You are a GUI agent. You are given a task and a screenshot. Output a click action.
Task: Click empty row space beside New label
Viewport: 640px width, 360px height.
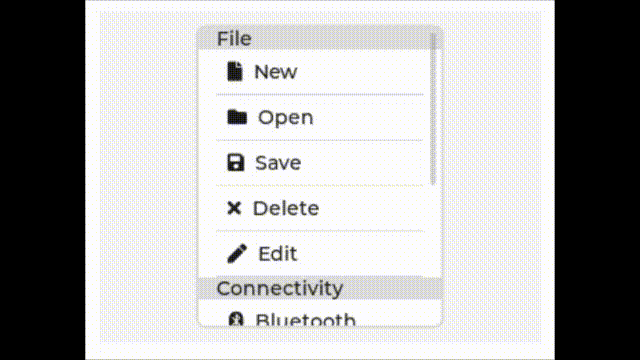[x=361, y=72]
